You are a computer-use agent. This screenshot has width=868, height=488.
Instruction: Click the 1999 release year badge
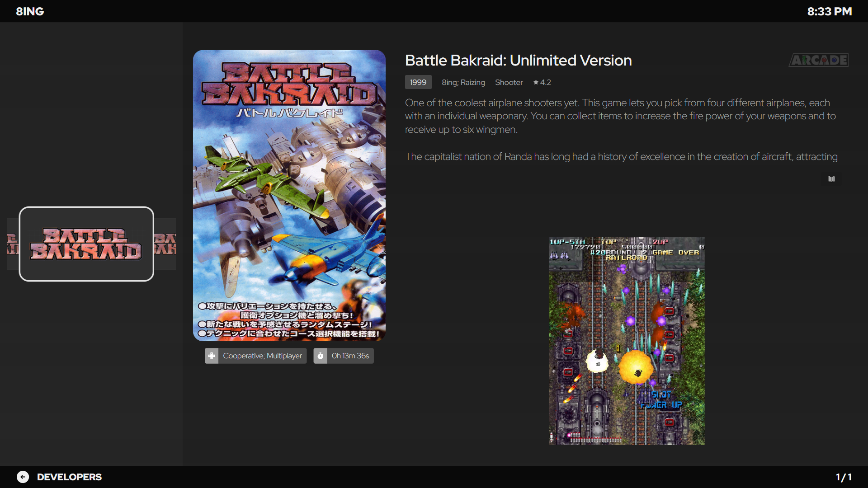pyautogui.click(x=418, y=82)
